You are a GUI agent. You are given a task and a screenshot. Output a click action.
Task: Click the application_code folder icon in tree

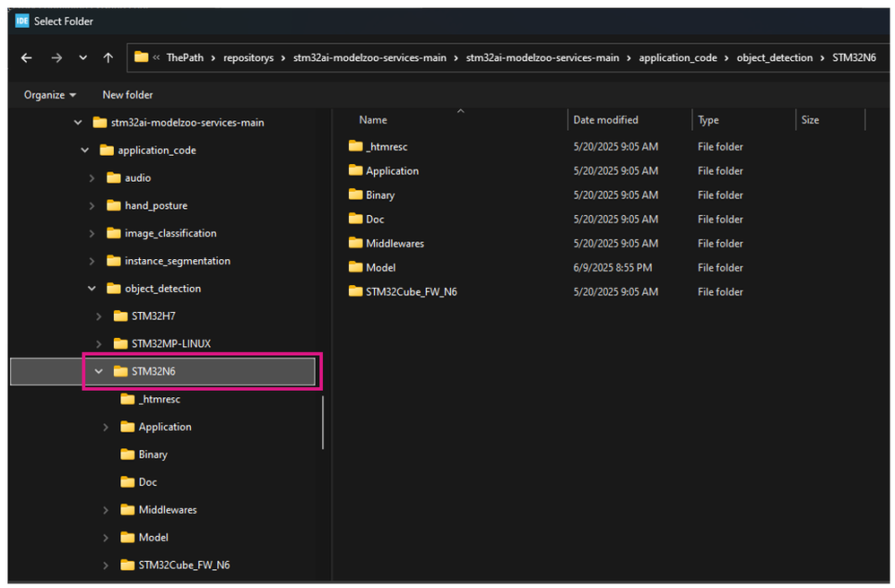click(x=107, y=150)
